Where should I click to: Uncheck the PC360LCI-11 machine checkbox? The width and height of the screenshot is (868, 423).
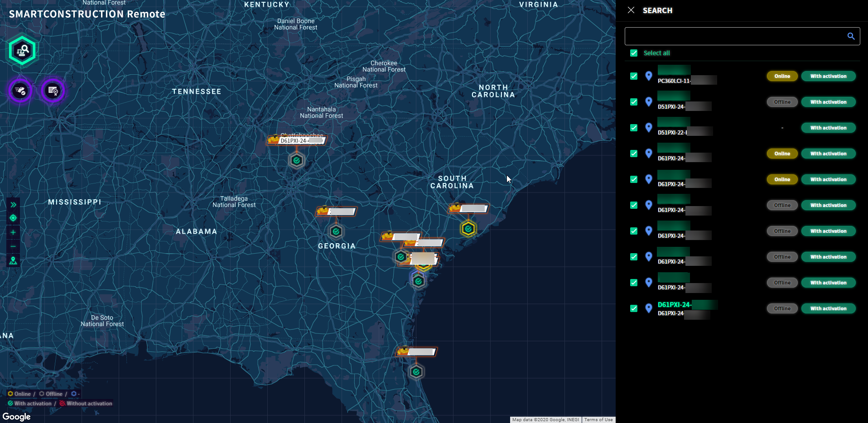pos(634,76)
